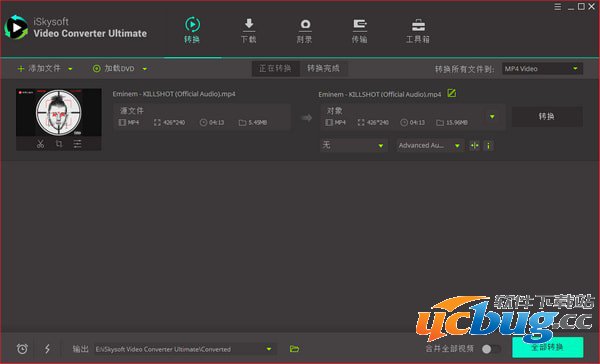Image resolution: width=600 pixels, height=364 pixels.
Task: Click the scissors trim icon
Action: 40,144
